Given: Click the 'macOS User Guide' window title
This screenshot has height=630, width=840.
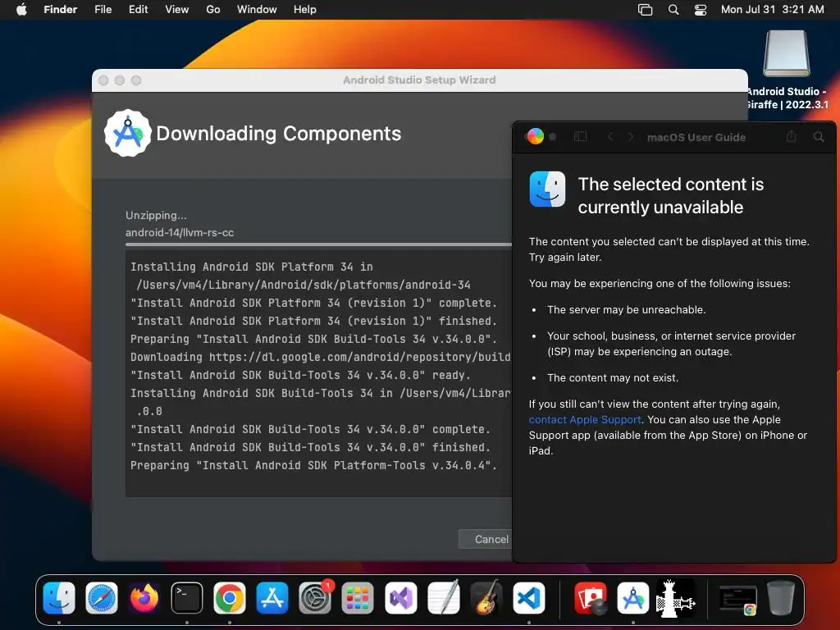Looking at the screenshot, I should pyautogui.click(x=696, y=137).
